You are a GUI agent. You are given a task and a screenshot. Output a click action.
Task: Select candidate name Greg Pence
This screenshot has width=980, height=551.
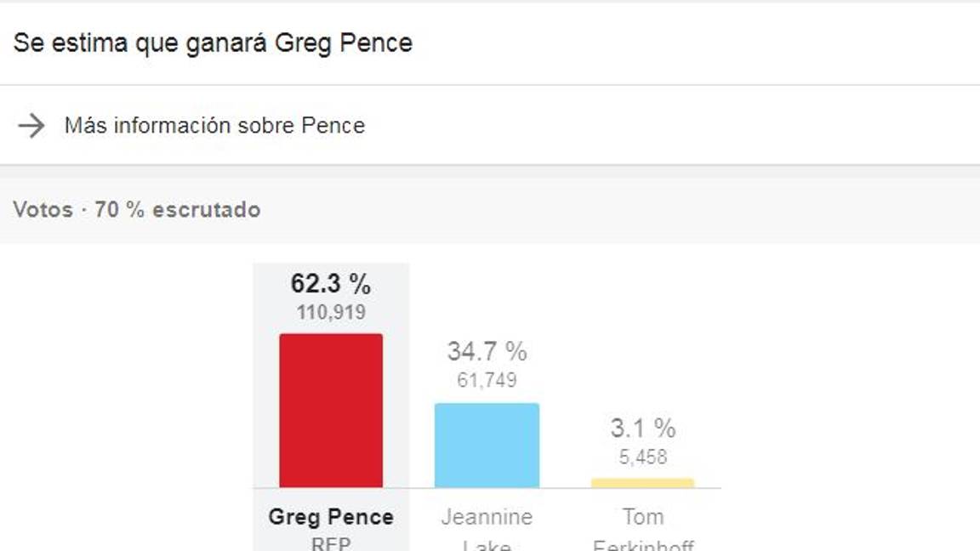(x=331, y=516)
